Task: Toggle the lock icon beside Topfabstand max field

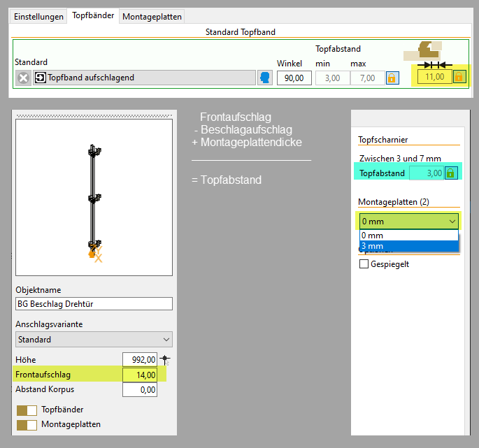Action: pos(392,78)
